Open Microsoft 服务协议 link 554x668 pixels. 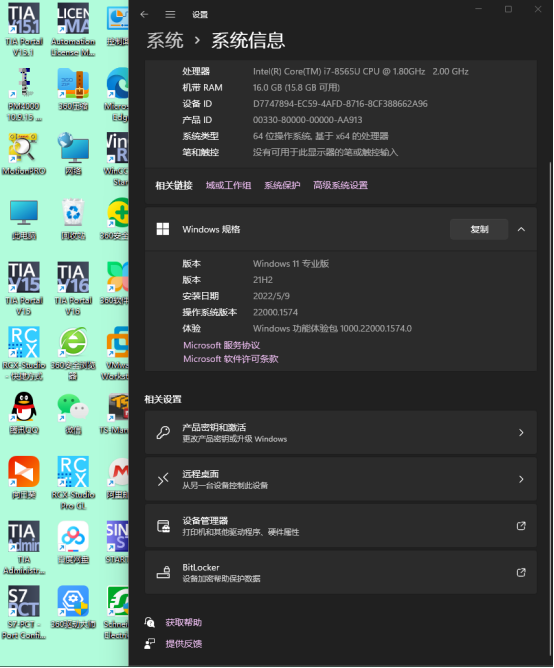click(222, 345)
